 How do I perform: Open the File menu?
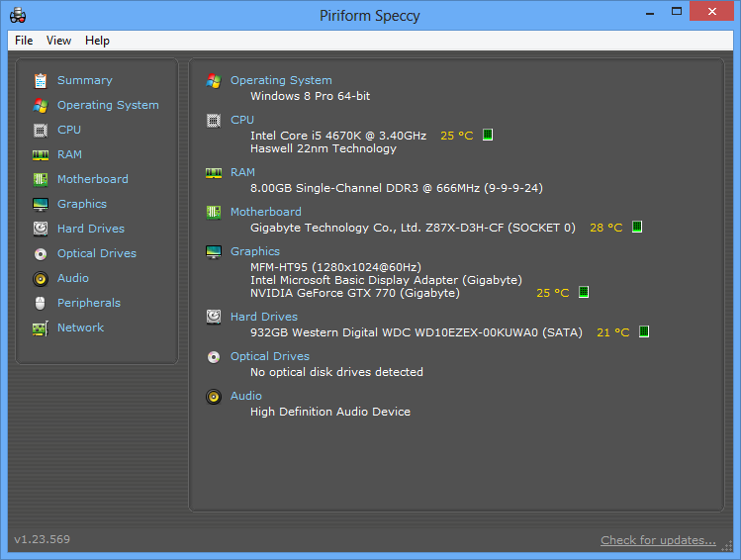(x=24, y=41)
